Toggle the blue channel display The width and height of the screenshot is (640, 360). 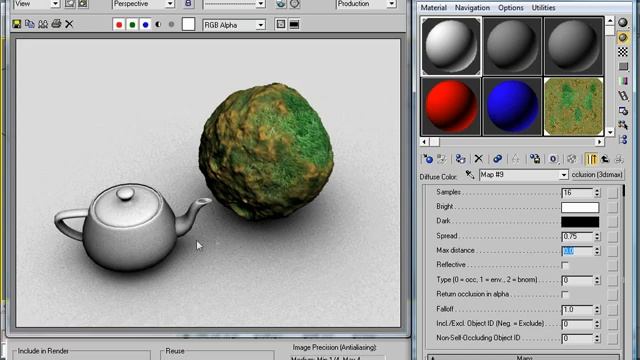tap(145, 25)
